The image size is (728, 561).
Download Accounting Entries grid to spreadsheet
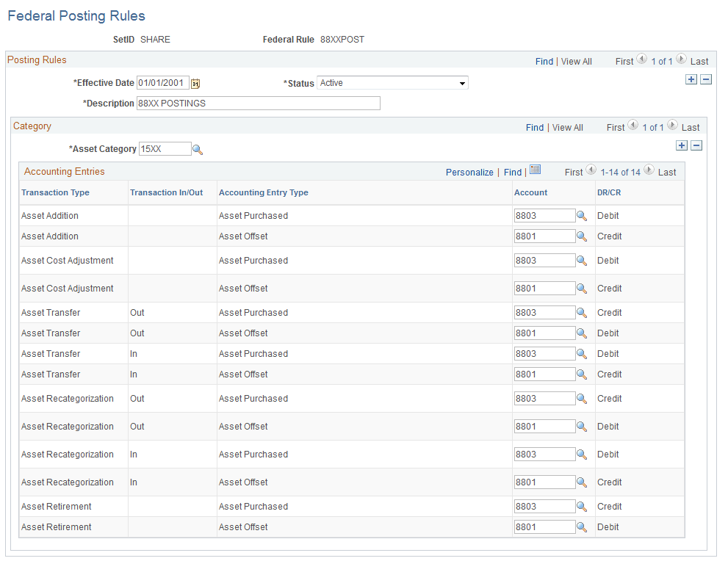tap(535, 170)
